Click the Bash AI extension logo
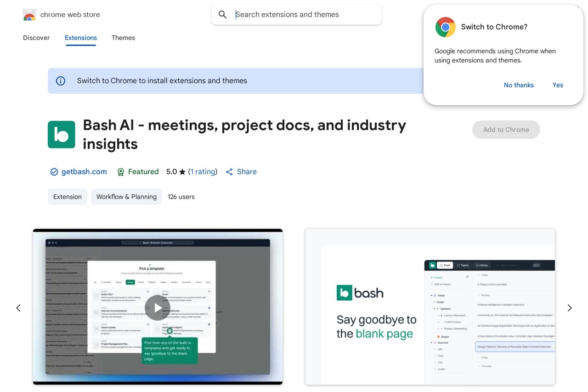The image size is (588, 392). click(x=62, y=135)
